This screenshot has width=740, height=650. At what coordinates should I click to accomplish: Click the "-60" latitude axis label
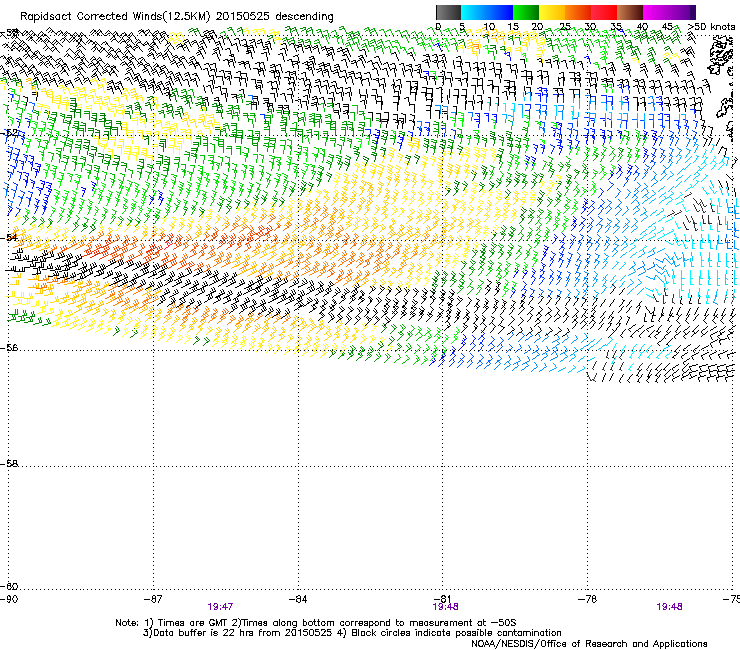9,586
